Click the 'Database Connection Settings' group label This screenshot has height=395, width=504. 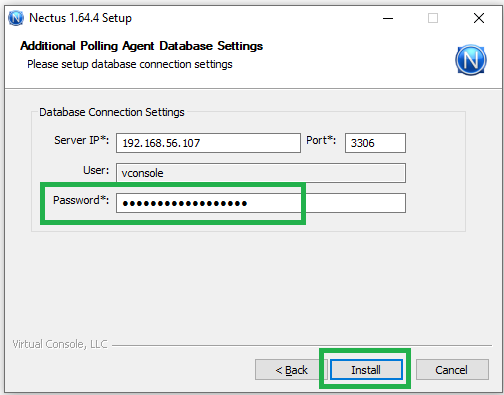[112, 112]
